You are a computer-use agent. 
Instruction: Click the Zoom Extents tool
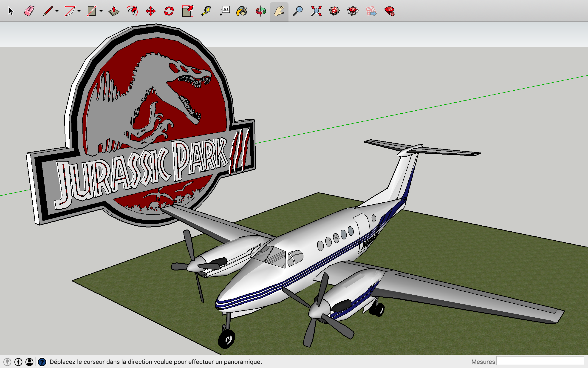coord(316,11)
